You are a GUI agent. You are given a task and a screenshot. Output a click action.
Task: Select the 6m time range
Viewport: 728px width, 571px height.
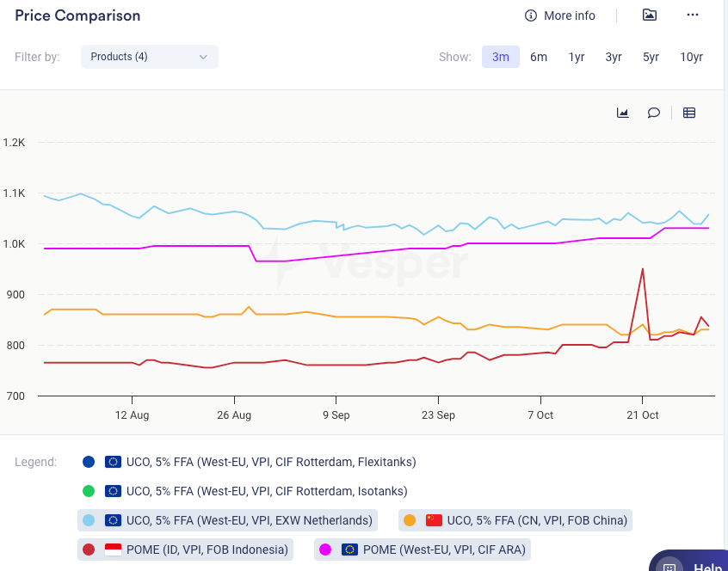[539, 57]
